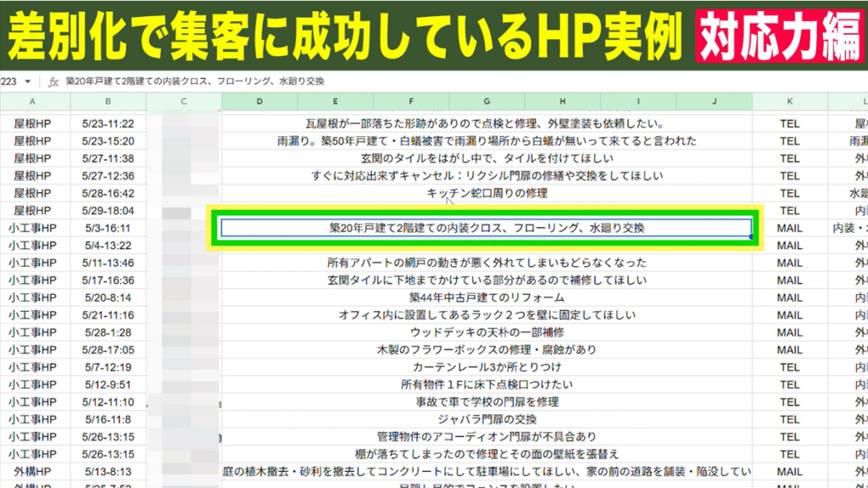Select the ジャバラ門扉の交換 cell

coord(487,419)
